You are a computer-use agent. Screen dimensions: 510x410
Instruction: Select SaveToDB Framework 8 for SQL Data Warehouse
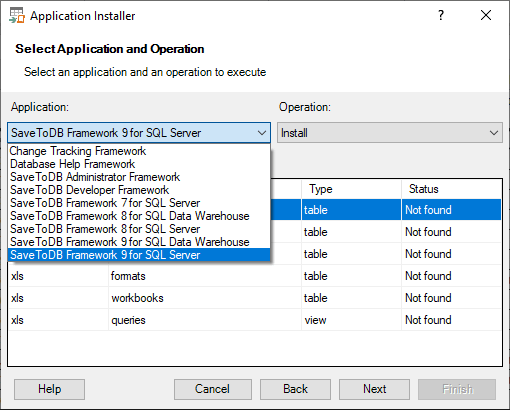pyautogui.click(x=139, y=216)
